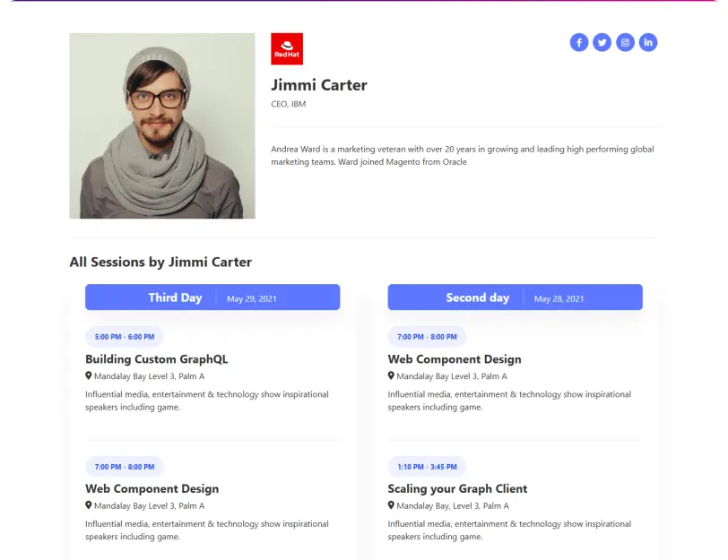Click the All Sessions by Jimmi Carter heading
The image size is (728, 560).
[x=160, y=263]
